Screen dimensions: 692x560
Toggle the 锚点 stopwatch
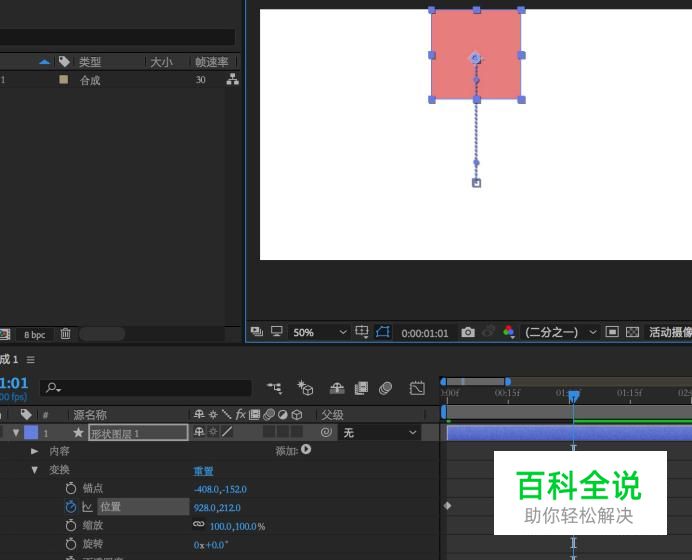click(71, 488)
